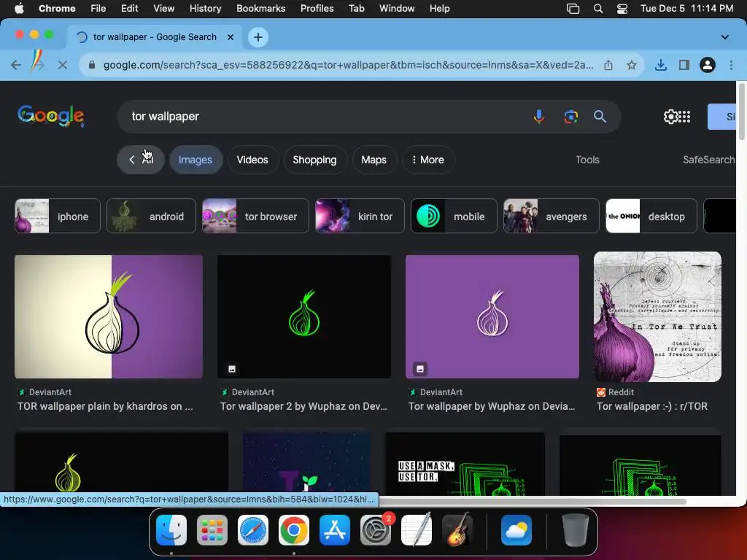
Task: Open a new tab
Action: [258, 37]
